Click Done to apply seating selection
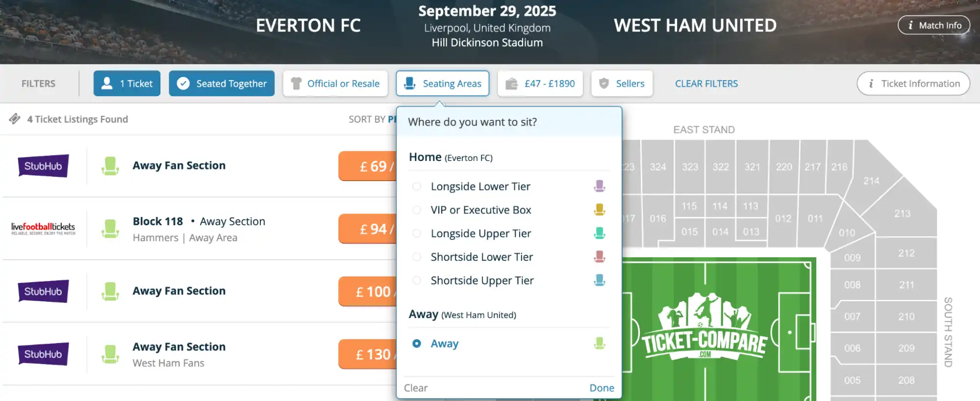Viewport: 980px width, 401px height. 602,388
